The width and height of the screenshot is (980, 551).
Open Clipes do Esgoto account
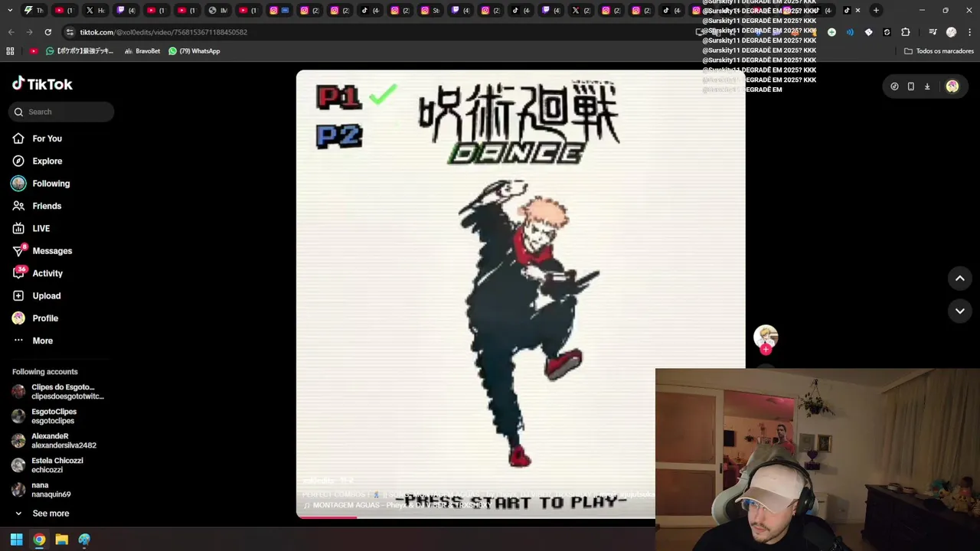click(58, 392)
